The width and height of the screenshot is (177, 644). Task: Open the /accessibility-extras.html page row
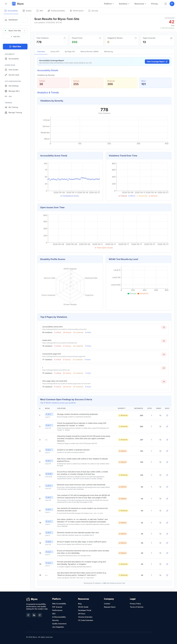click(104, 330)
